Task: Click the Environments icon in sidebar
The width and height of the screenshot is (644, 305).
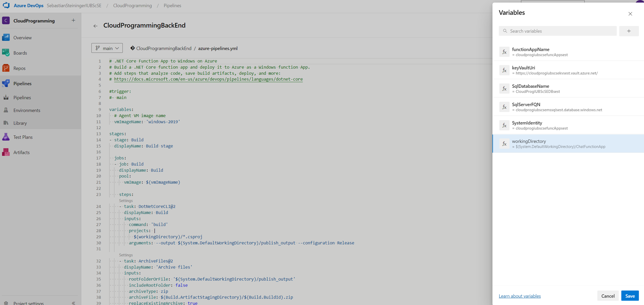Action: click(x=6, y=110)
